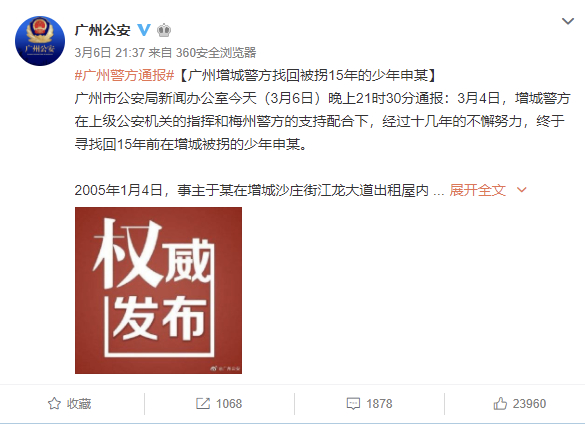Click the star favorite icon
Viewport: 585px width, 424px height.
coord(54,403)
